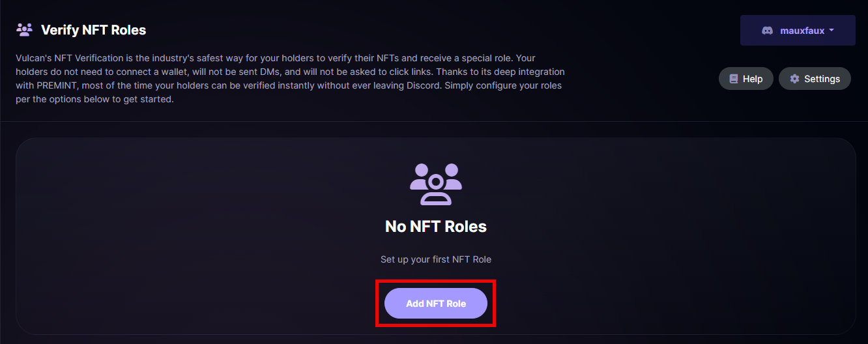The width and height of the screenshot is (868, 344).
Task: Click the 'Help' text label
Action: (x=753, y=79)
